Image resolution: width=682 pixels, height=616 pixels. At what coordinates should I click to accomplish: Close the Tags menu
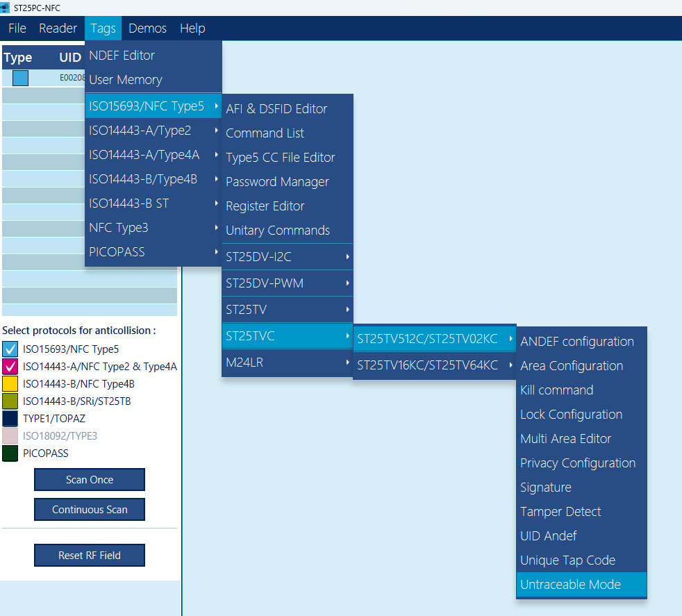(x=103, y=28)
